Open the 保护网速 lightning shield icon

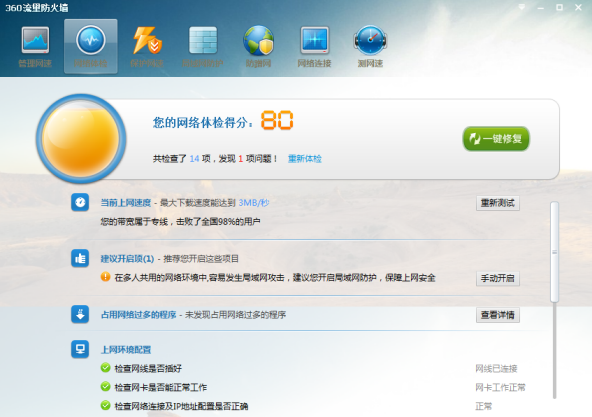click(x=147, y=46)
